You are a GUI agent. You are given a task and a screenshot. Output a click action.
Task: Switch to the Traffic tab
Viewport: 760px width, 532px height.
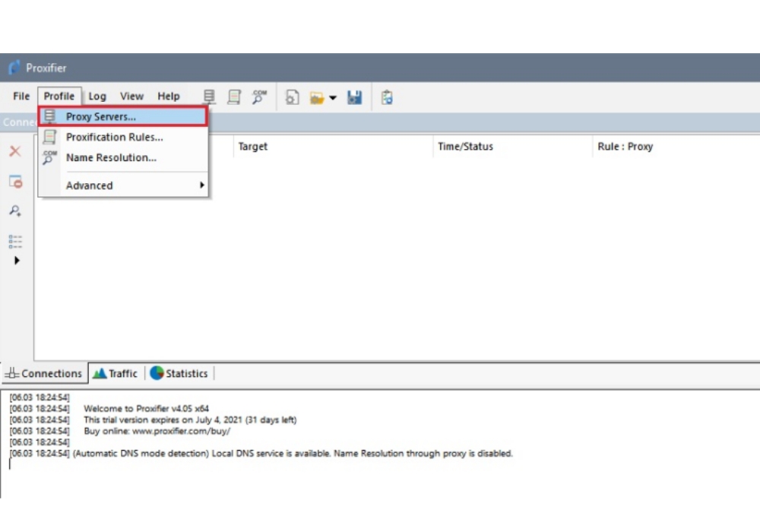(116, 374)
